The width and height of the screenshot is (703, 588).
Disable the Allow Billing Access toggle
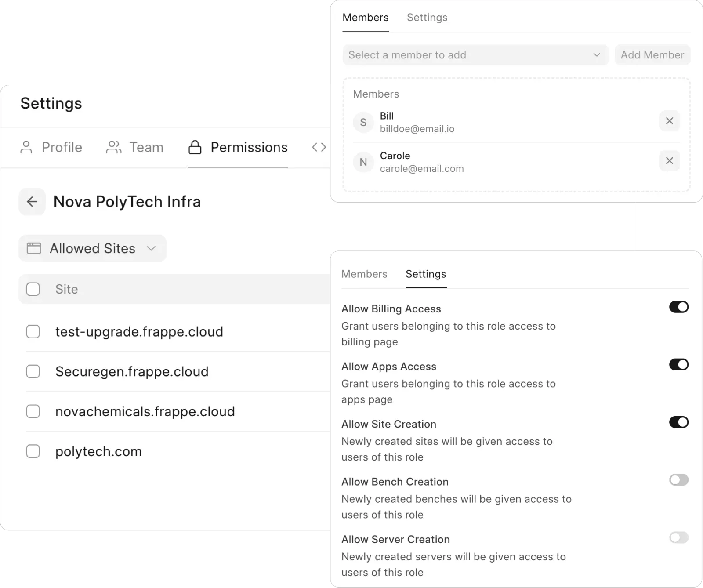678,307
